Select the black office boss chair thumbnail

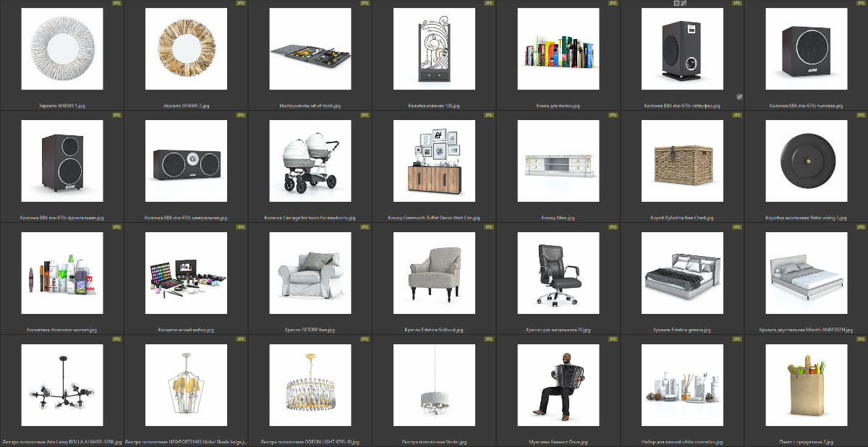558,273
